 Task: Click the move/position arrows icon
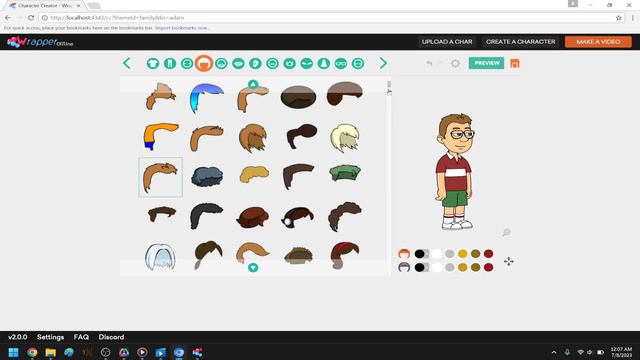point(509,261)
